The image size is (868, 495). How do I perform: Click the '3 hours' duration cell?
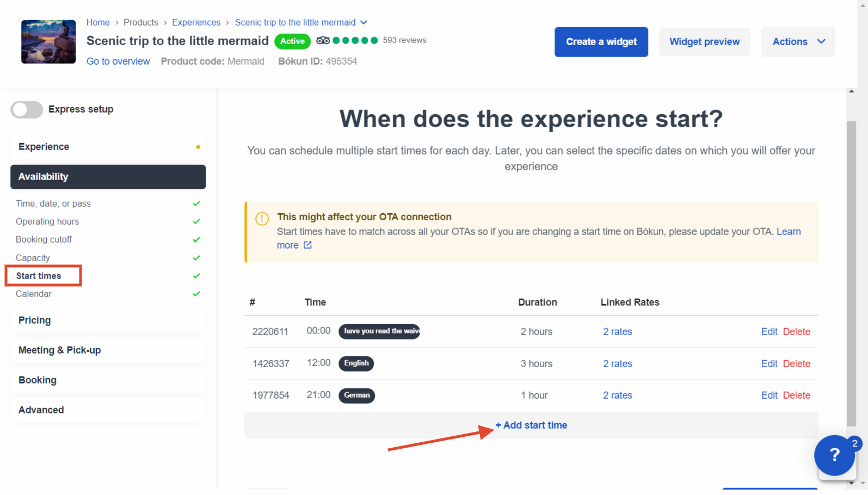[x=537, y=364]
